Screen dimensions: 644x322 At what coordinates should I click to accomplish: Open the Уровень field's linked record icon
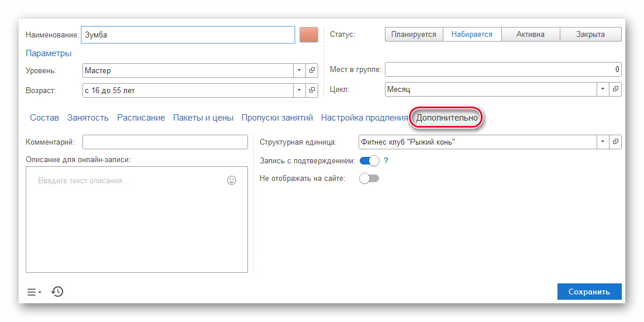pyautogui.click(x=312, y=70)
